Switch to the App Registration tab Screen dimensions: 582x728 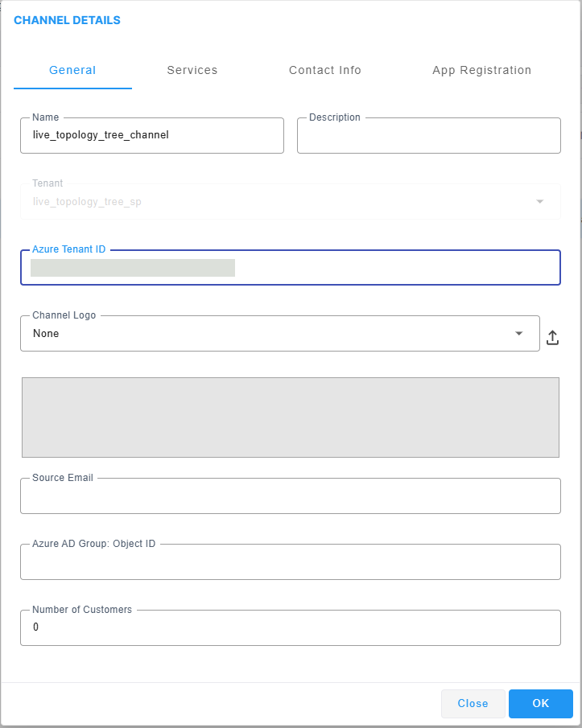point(481,70)
